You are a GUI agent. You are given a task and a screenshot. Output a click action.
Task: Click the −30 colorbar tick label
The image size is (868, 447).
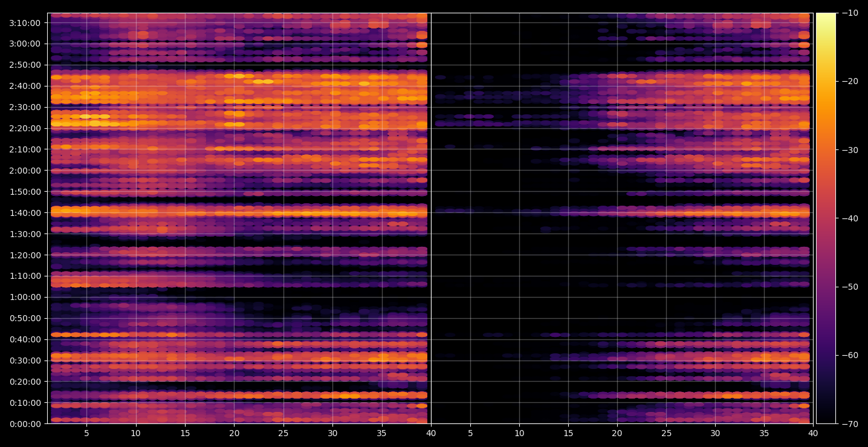pos(849,150)
